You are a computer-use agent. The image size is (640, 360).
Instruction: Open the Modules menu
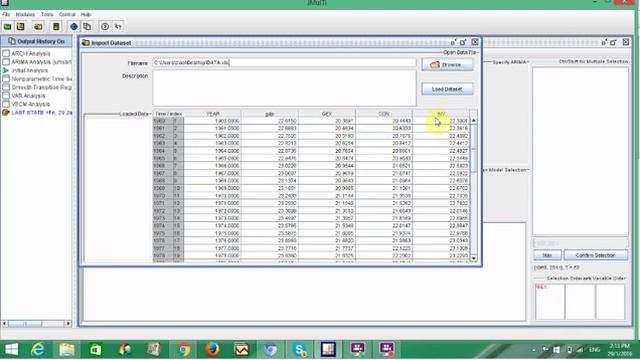tap(25, 14)
